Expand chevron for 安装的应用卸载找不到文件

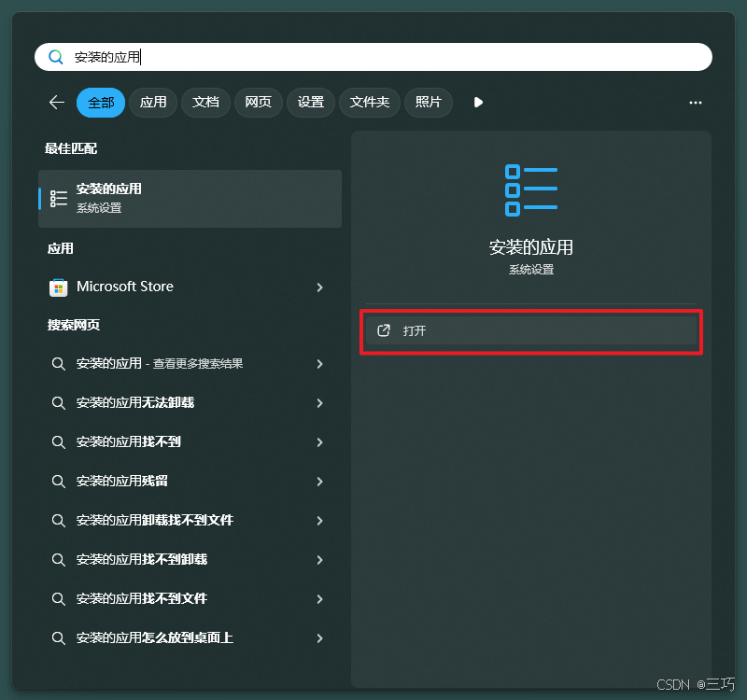click(x=319, y=521)
